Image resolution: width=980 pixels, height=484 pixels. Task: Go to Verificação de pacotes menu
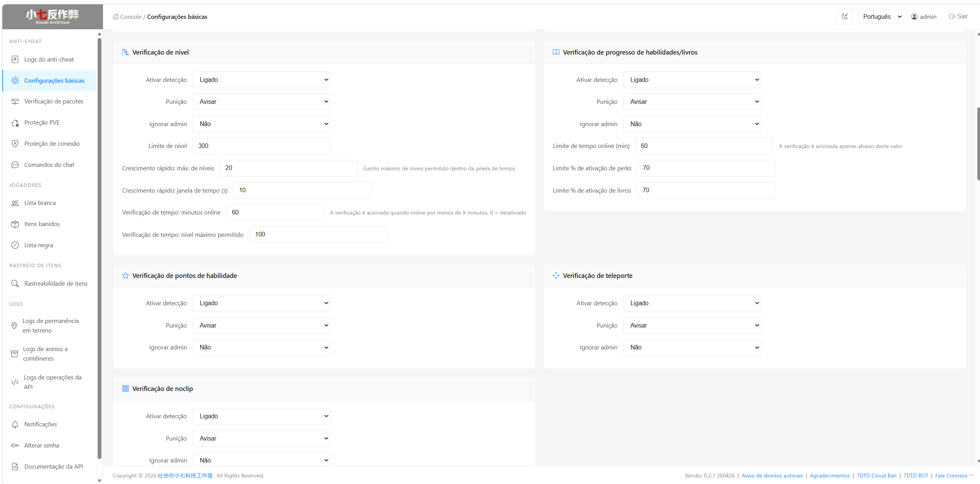coord(53,101)
